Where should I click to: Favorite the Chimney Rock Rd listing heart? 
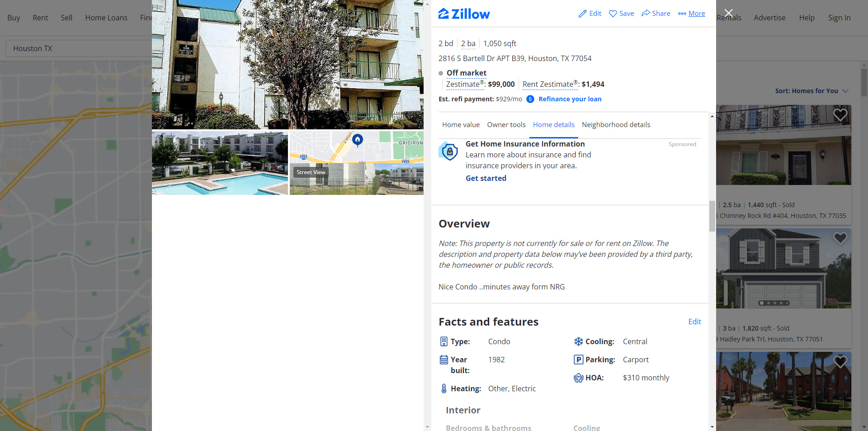click(x=840, y=115)
